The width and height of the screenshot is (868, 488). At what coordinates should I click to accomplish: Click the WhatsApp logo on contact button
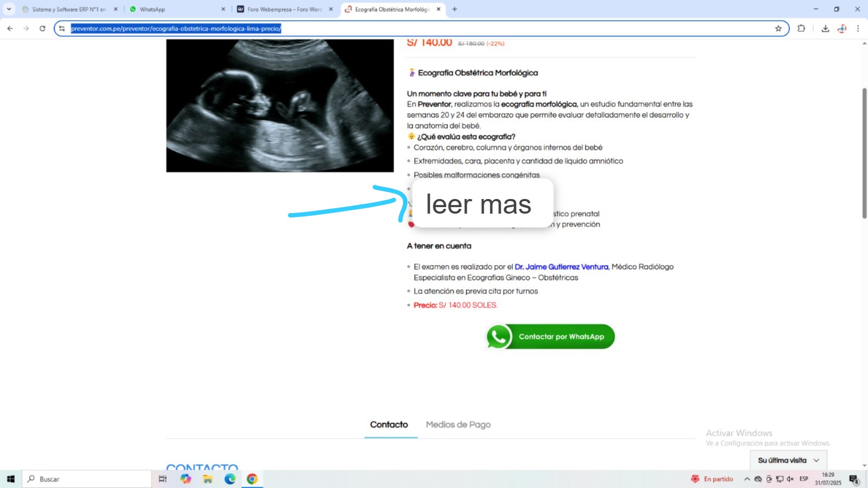point(499,337)
